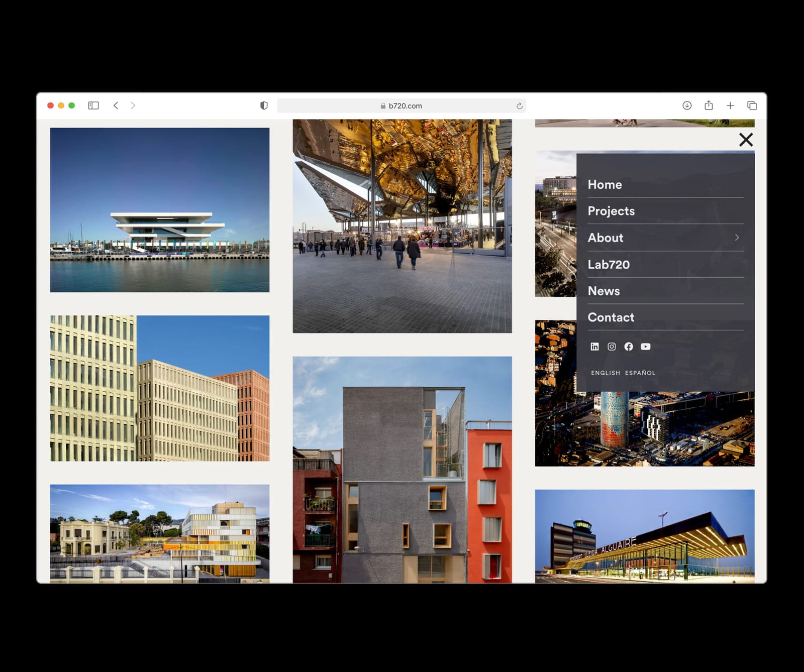Open the grey residential building project photo
804x672 pixels.
[x=403, y=470]
